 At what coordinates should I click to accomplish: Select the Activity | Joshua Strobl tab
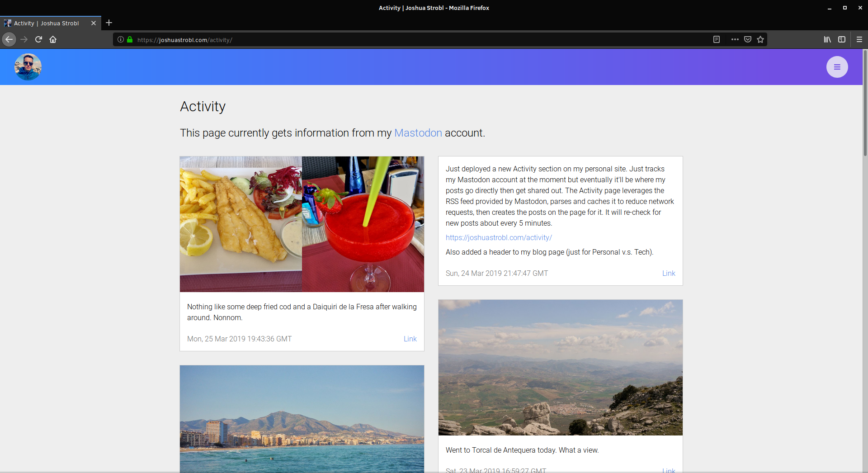pos(50,23)
